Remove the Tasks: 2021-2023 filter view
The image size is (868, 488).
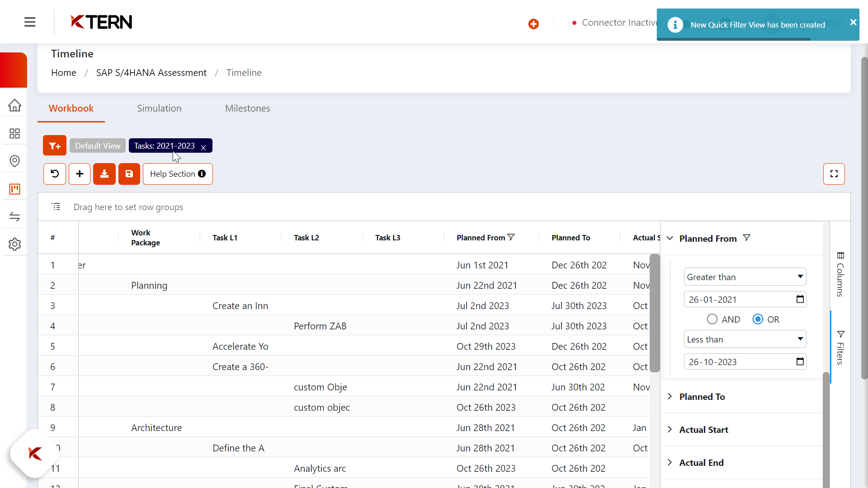click(203, 147)
